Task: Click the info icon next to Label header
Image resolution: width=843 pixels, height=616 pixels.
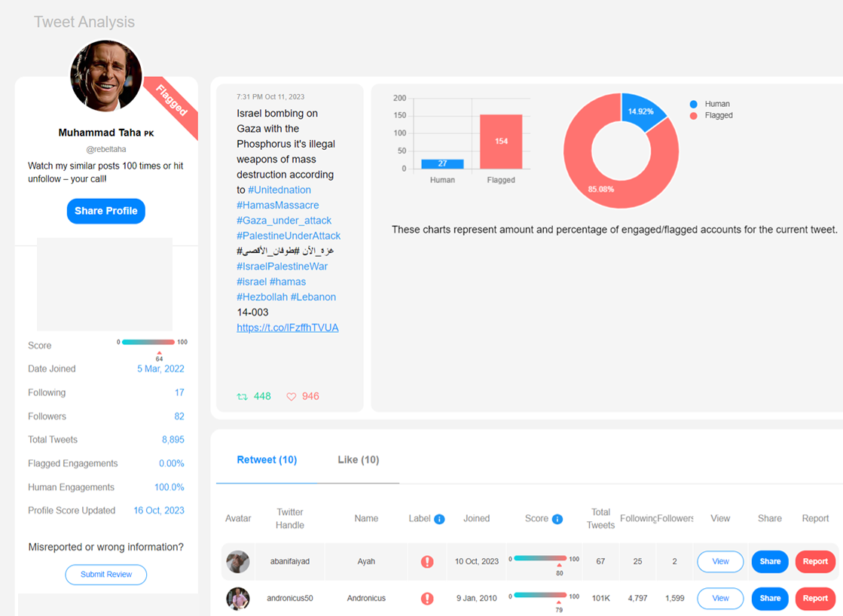Action: (439, 519)
